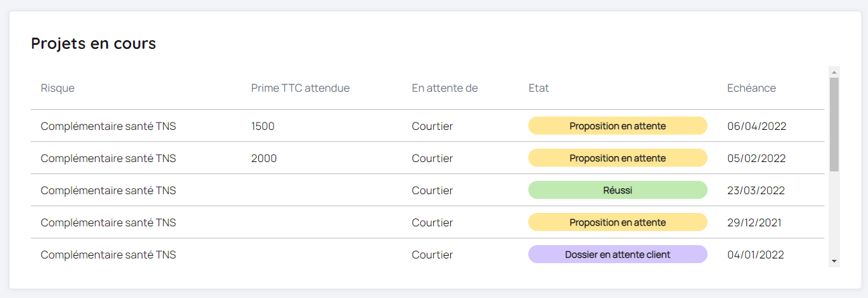This screenshot has height=298, width=868.
Task: Click Proposition en attente badge for 06/04/2022
Action: pyautogui.click(x=617, y=126)
